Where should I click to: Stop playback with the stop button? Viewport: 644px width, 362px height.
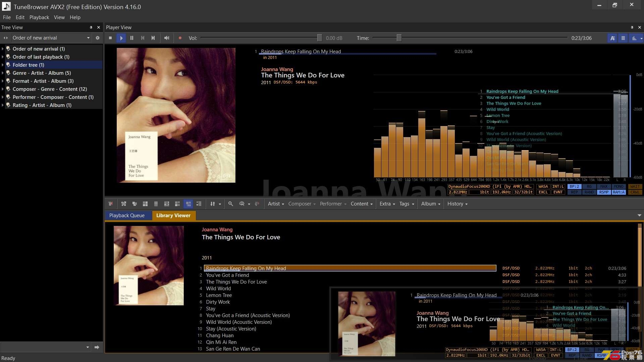tap(110, 38)
